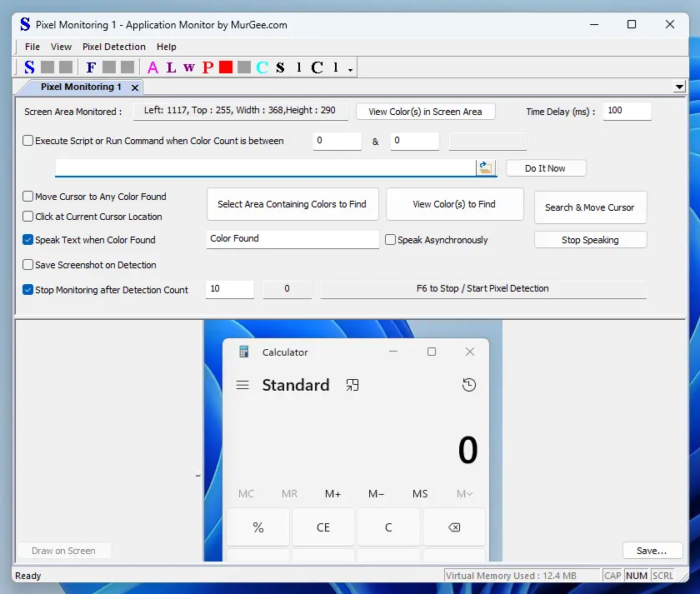
Task: Click the Save... button
Action: click(x=652, y=551)
